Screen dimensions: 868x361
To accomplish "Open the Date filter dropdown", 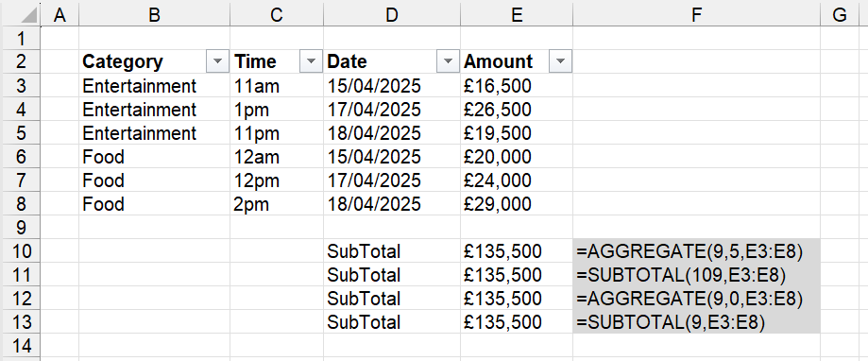I will tap(448, 61).
